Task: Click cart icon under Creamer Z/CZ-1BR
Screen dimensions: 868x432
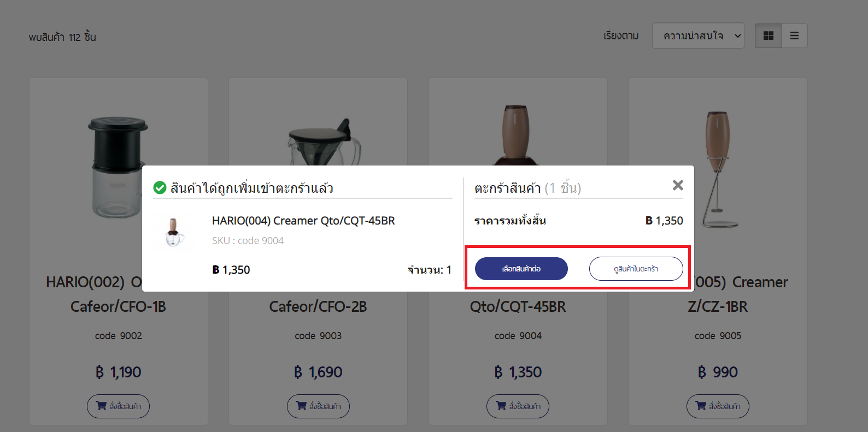Action: click(701, 406)
